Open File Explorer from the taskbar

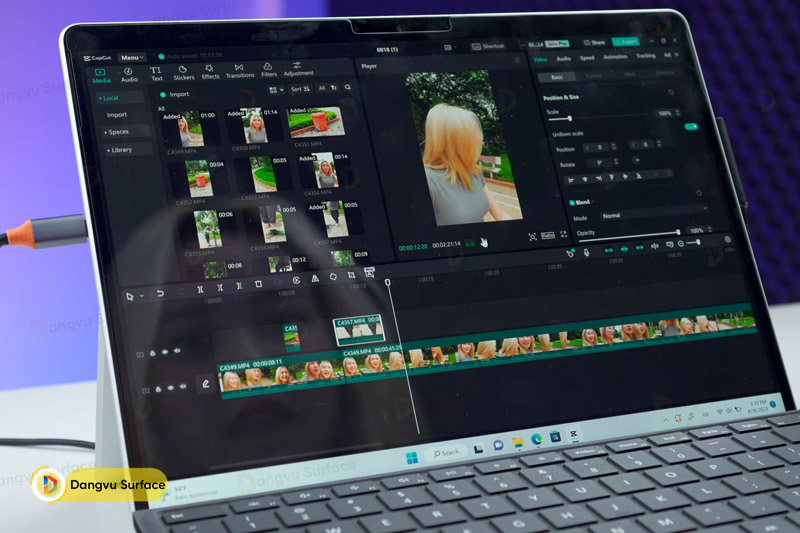517,442
